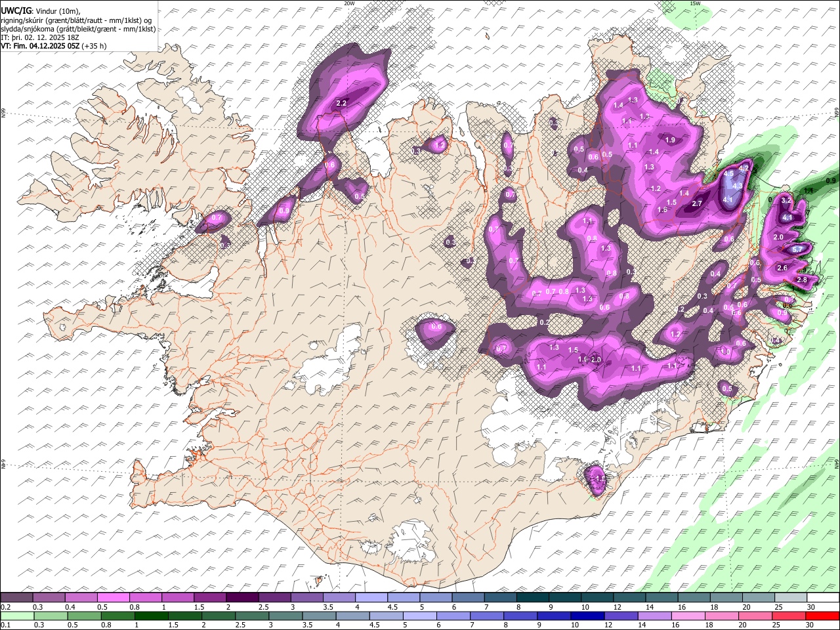Select the deep navy 10 rain-scale swatch
The width and height of the screenshot is (840, 630).
tap(587, 616)
